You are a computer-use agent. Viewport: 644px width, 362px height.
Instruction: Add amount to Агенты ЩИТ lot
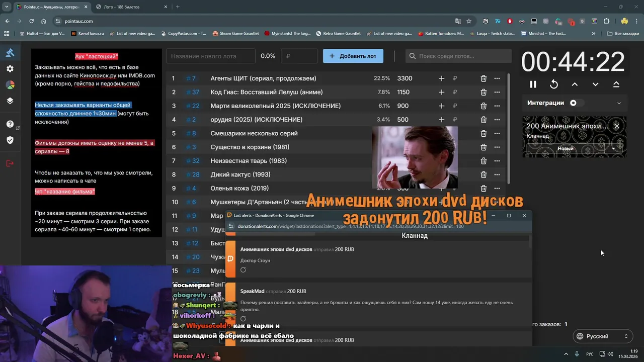coord(441,78)
